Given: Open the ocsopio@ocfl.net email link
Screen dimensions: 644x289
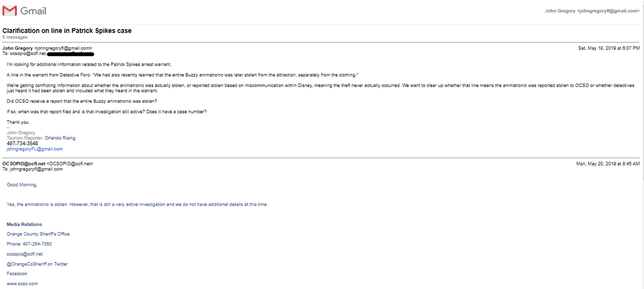Looking at the screenshot, I should click(x=25, y=254).
